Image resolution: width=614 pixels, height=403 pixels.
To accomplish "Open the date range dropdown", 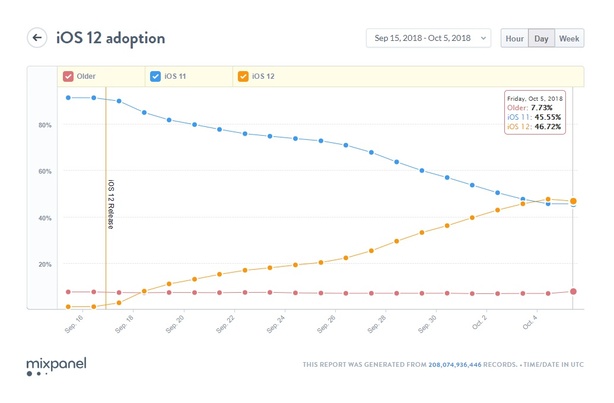I will (428, 38).
